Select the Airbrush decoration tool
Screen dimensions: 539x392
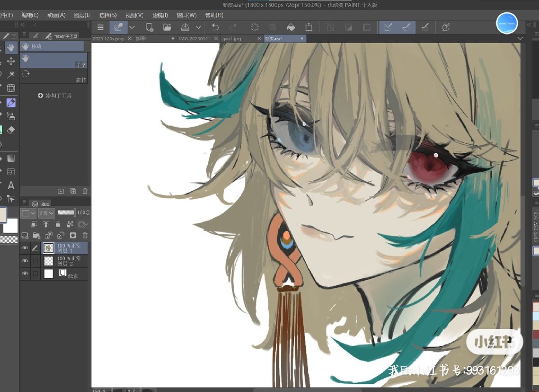click(11, 116)
